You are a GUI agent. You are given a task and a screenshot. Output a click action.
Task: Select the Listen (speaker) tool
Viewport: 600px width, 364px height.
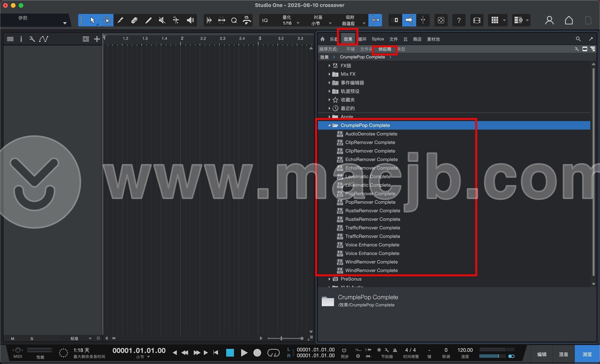point(190,20)
